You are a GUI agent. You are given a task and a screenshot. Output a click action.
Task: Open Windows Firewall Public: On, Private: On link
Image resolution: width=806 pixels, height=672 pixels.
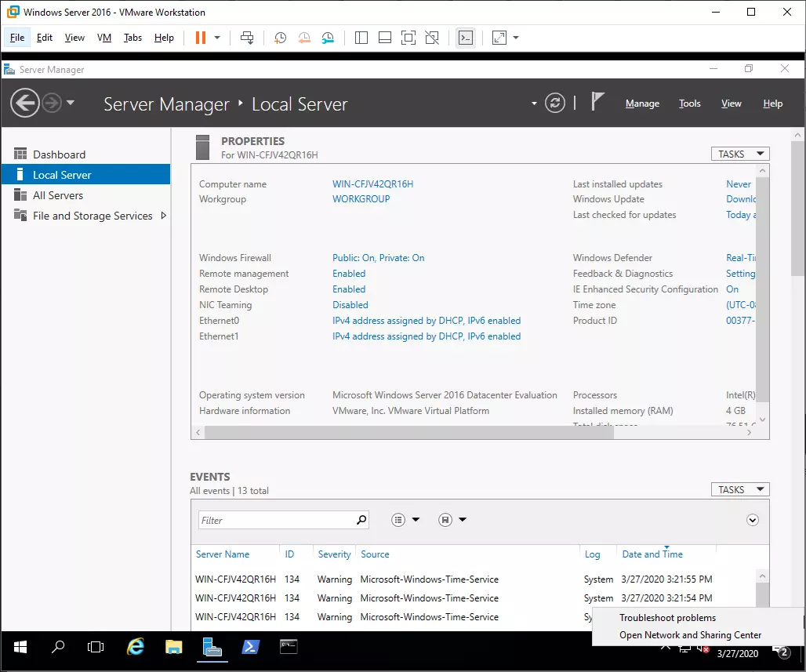tap(379, 258)
